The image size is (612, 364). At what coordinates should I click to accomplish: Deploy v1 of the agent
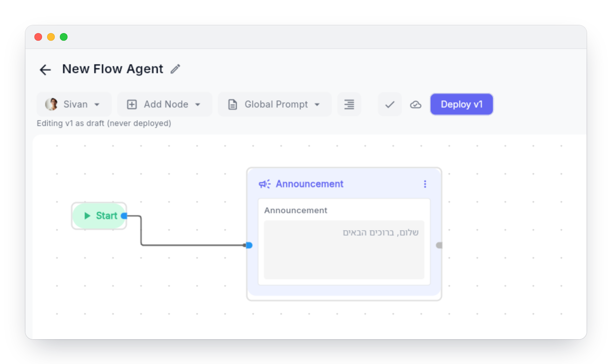(x=461, y=104)
